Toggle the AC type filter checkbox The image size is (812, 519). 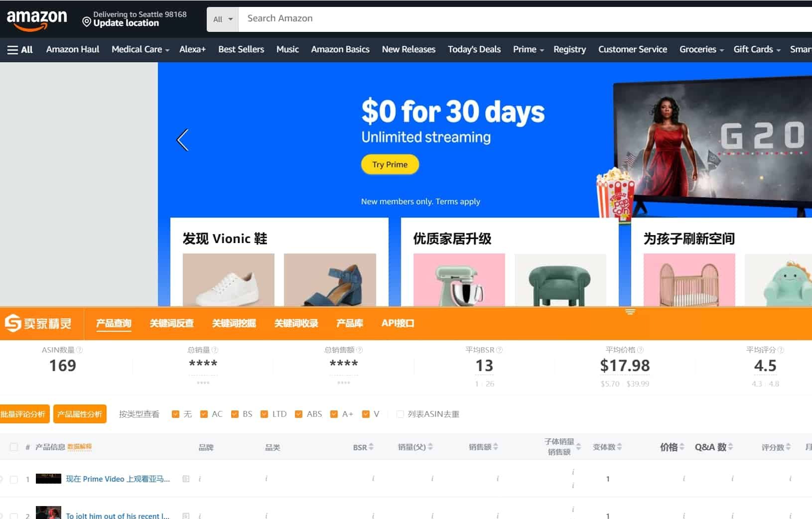(x=204, y=414)
